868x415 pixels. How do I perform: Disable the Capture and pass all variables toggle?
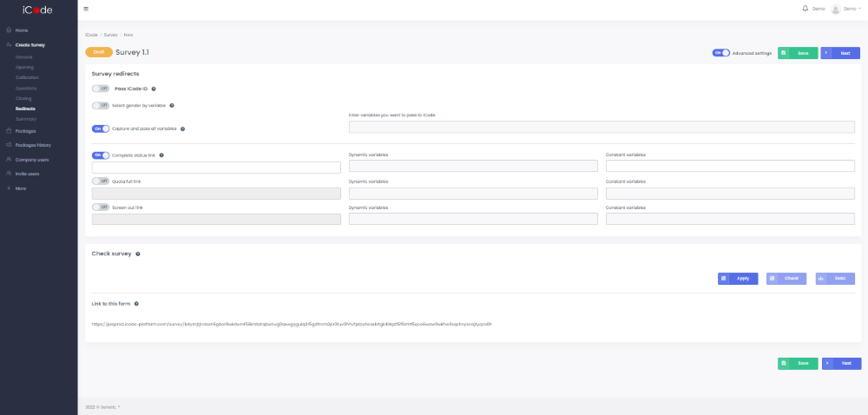[x=101, y=128]
